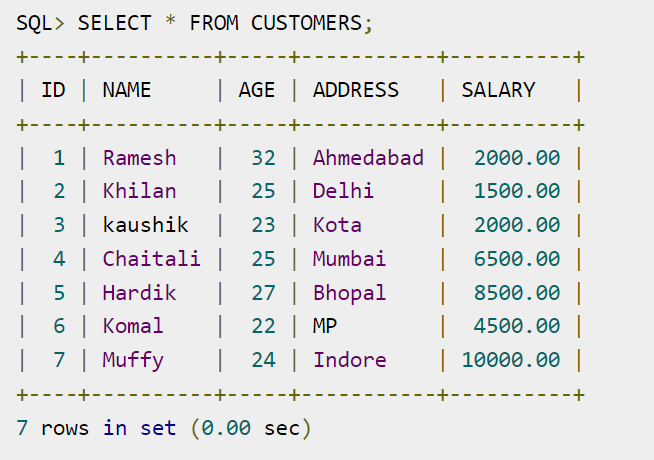Click the '7 rows in set' result text
This screenshot has width=654, height=460.
(x=96, y=428)
